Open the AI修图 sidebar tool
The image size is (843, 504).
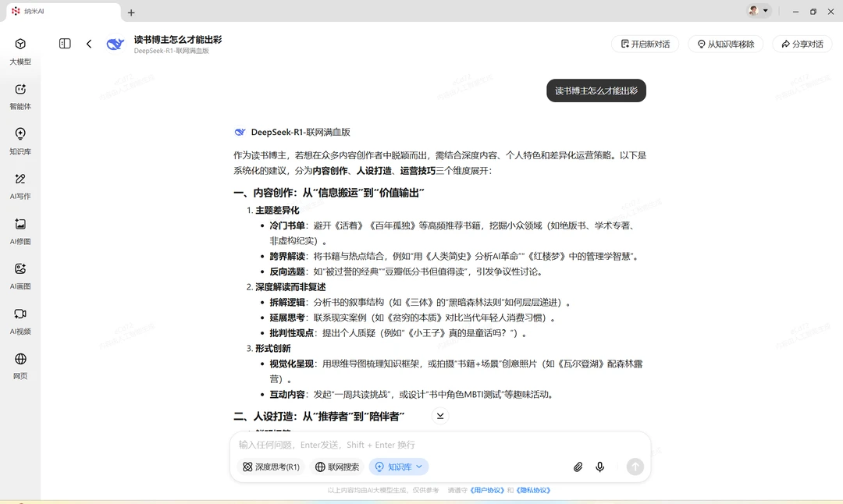click(20, 232)
